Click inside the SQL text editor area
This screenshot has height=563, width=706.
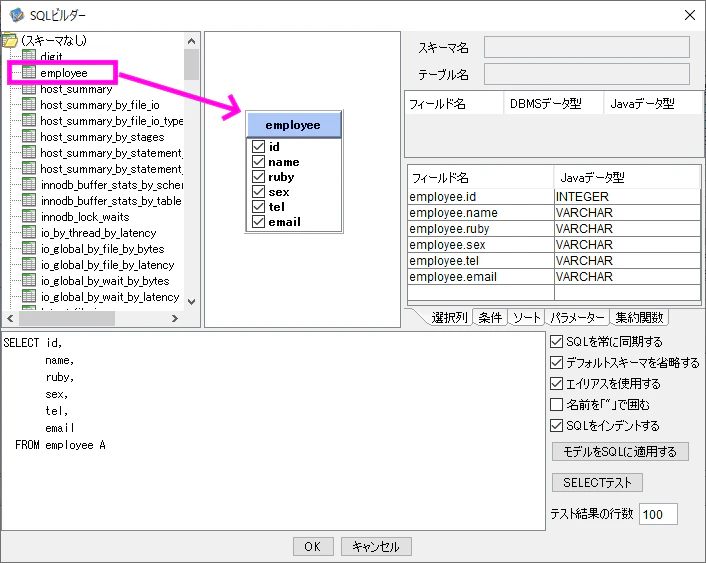pyautogui.click(x=273, y=431)
